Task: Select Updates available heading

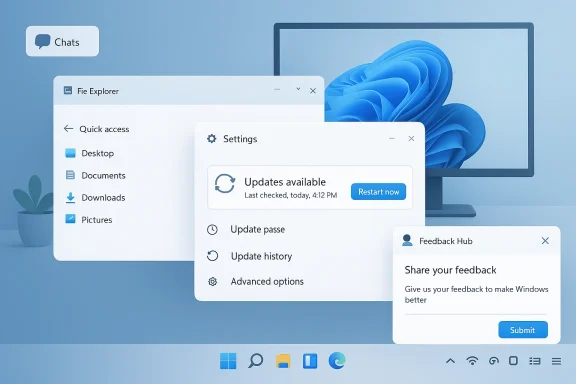Action: [285, 182]
